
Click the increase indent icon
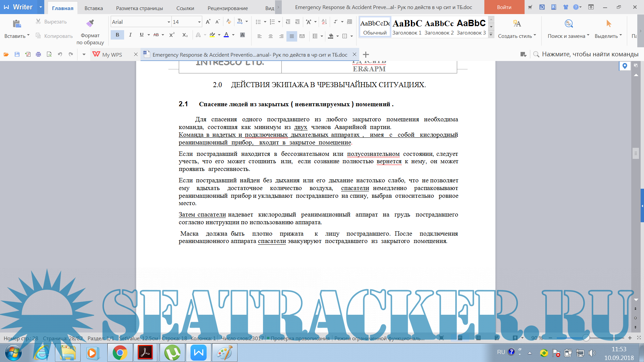[x=297, y=22]
